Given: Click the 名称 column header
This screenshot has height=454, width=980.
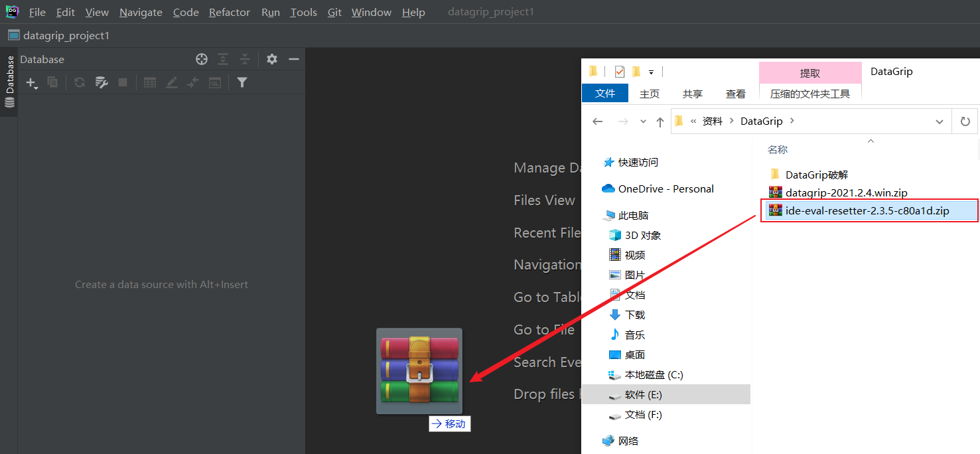Looking at the screenshot, I should tap(778, 150).
